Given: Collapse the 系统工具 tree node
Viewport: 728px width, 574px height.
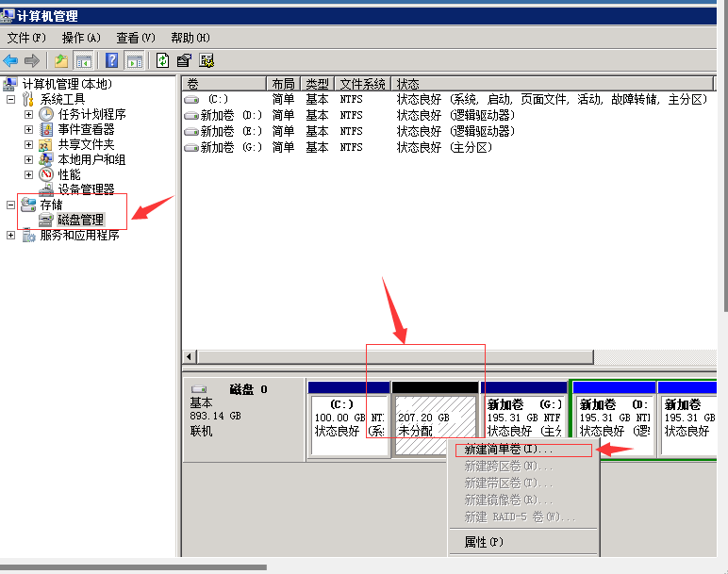Looking at the screenshot, I should [x=11, y=99].
